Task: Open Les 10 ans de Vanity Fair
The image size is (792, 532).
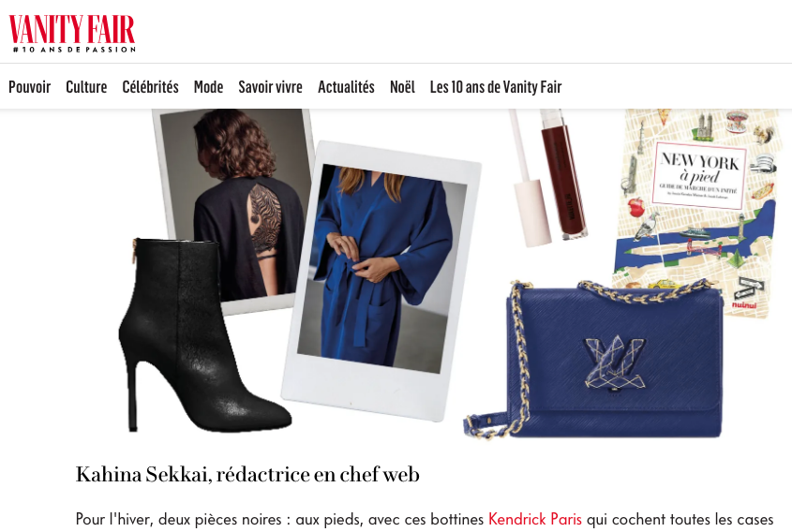Action: tap(496, 87)
